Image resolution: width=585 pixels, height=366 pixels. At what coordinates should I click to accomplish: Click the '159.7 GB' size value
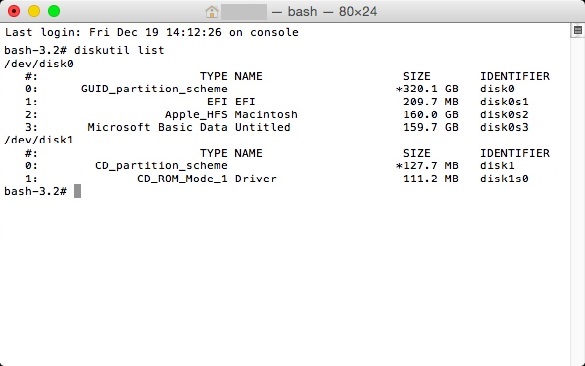431,127
